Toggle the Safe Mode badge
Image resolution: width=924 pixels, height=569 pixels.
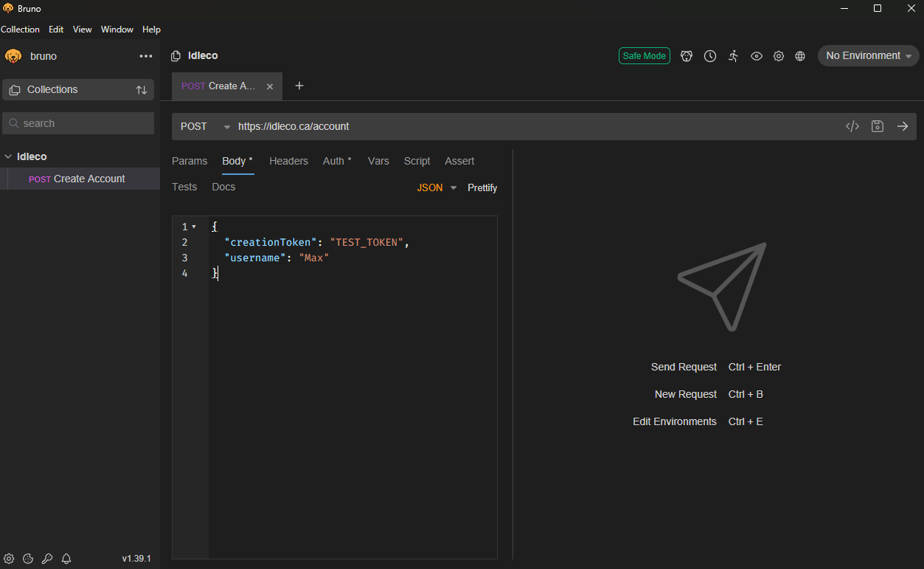point(644,56)
